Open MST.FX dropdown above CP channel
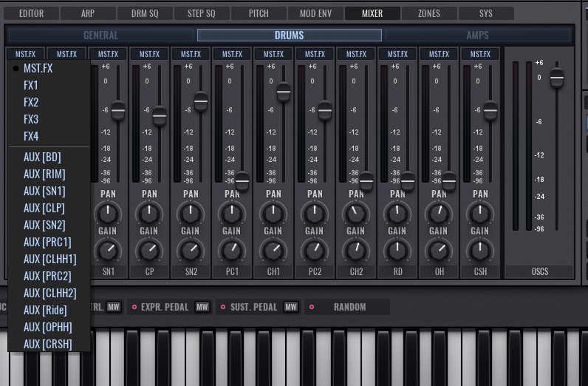 click(149, 54)
